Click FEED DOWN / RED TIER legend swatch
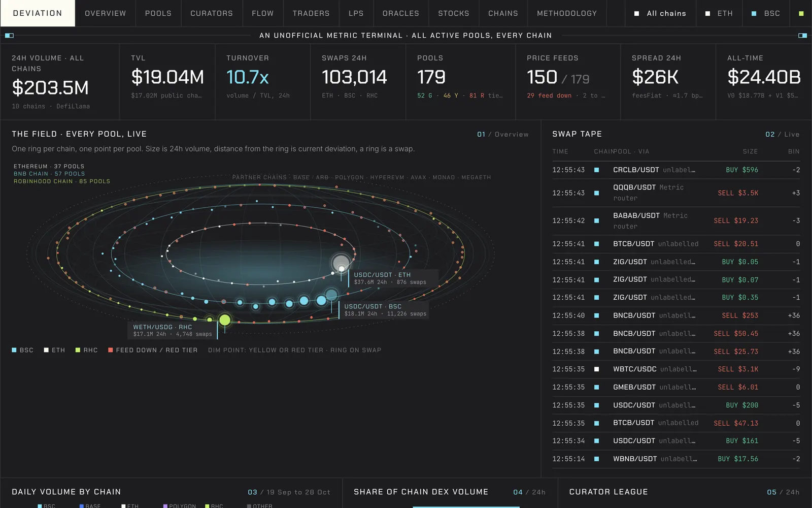The height and width of the screenshot is (508, 812). [110, 350]
